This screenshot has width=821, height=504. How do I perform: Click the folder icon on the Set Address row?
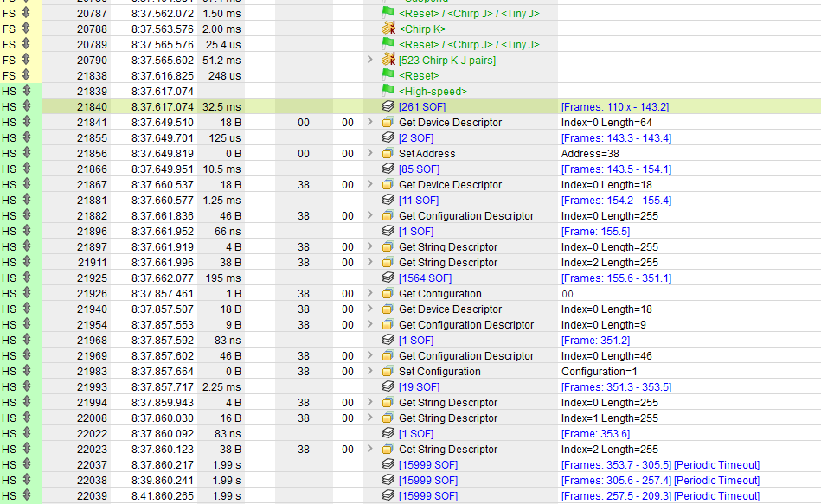point(388,153)
